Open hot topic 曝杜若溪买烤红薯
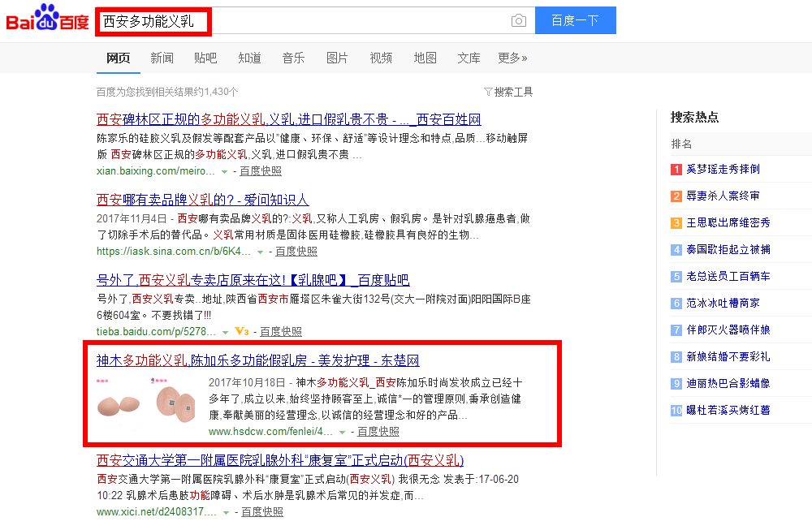 (728, 411)
